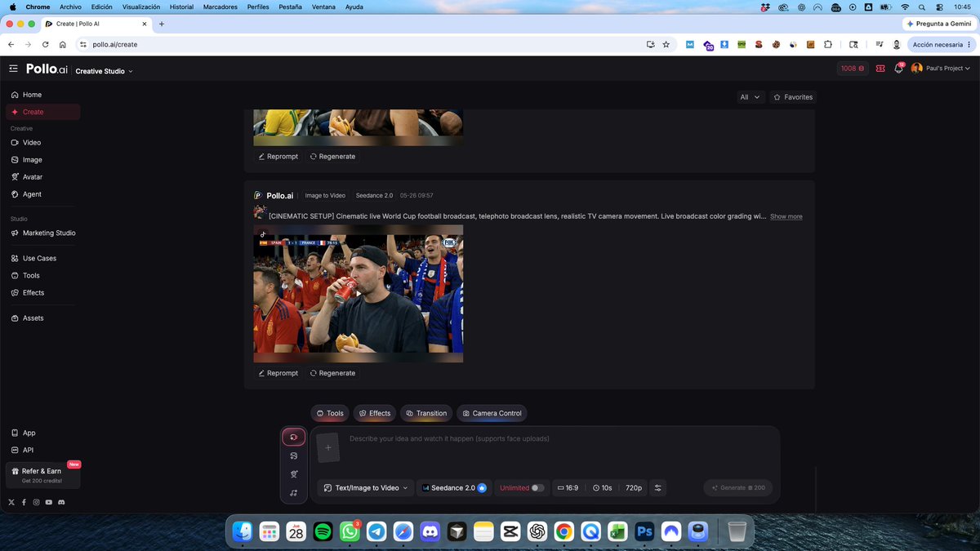Select the image generation mode icon

coord(294,455)
